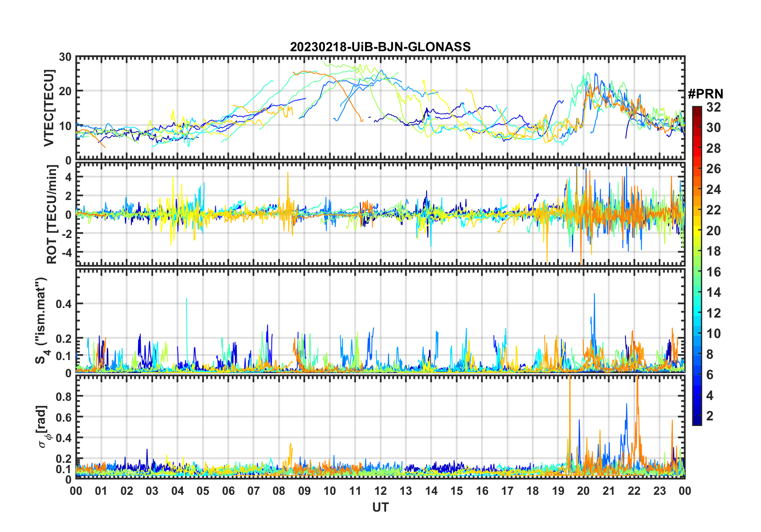Click the colorbar tick label 10
Screen dimensions: 761x532
click(x=713, y=334)
